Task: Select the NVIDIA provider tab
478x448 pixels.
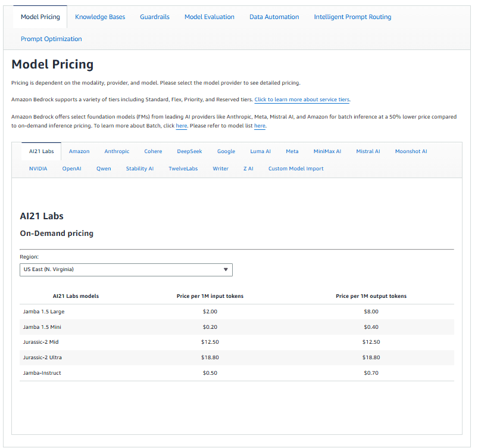Action: point(38,169)
